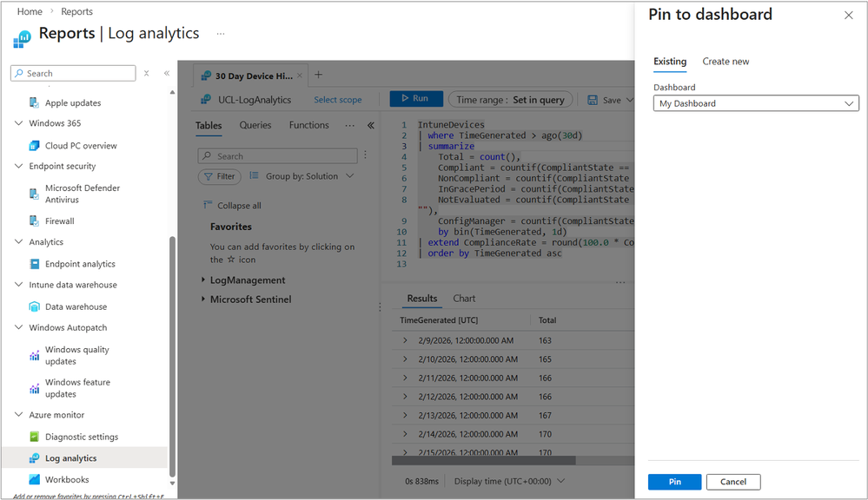Viewport: 868px width, 500px height.
Task: Click the Diagnostic settings icon
Action: click(35, 437)
